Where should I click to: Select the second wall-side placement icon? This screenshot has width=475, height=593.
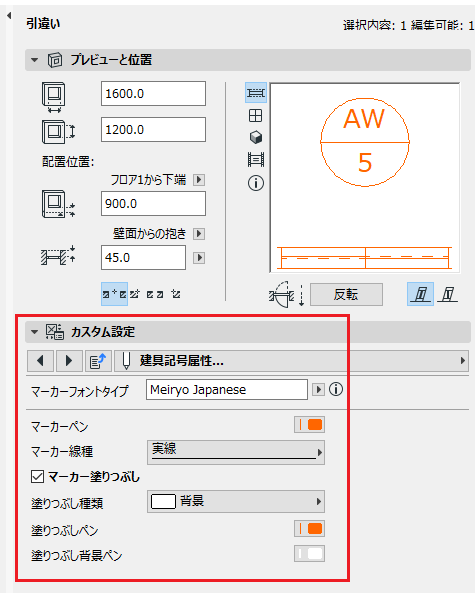tap(448, 294)
